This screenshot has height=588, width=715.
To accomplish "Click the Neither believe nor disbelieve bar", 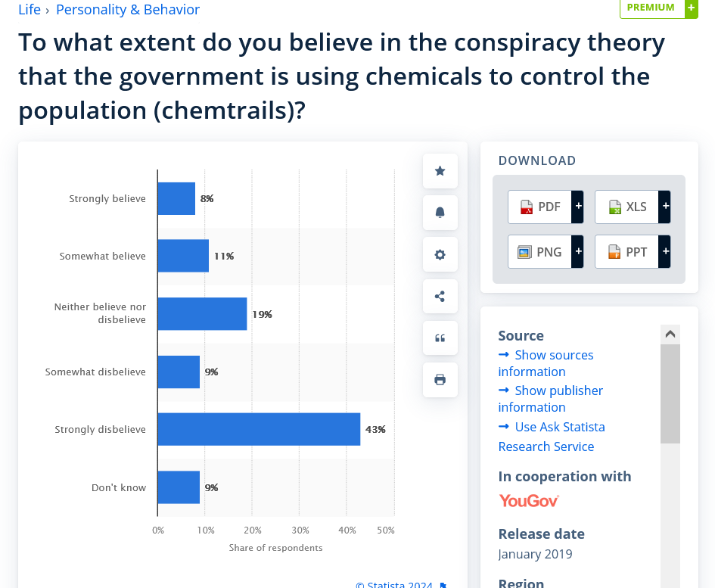I will tap(202, 313).
